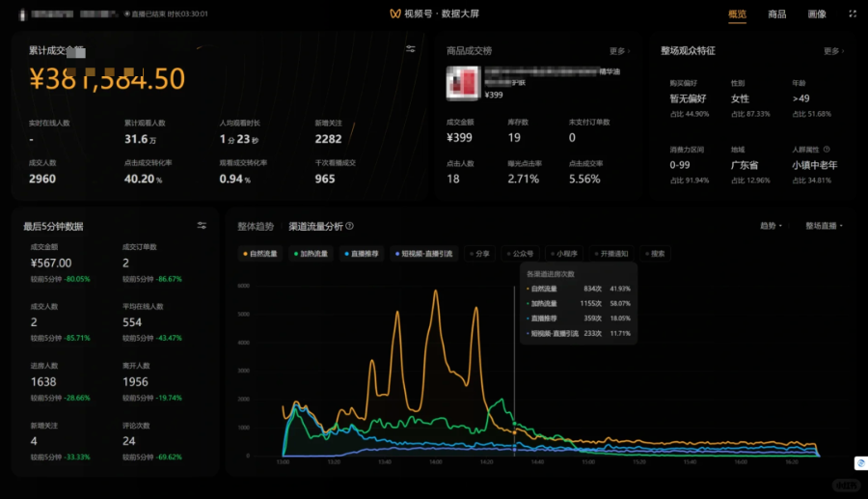This screenshot has height=499, width=868.
Task: Show more under 整场观众特征
Action: coord(833,51)
